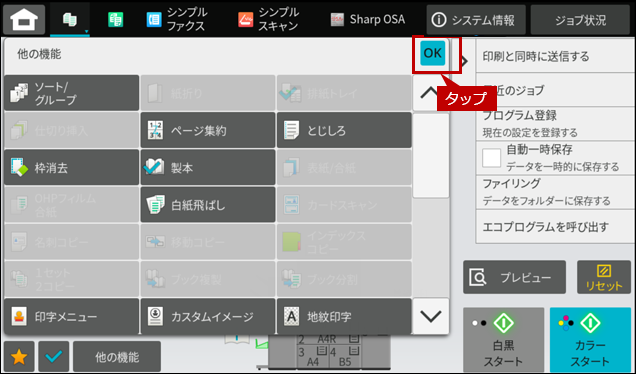The image size is (636, 374).
Task: Open the カスタムイメージ function
Action: 208,316
